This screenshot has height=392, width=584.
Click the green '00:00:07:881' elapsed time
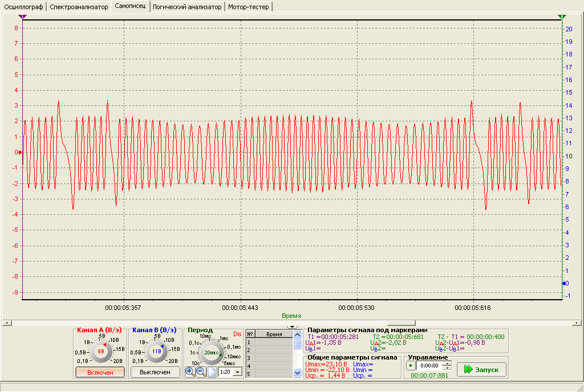point(429,375)
